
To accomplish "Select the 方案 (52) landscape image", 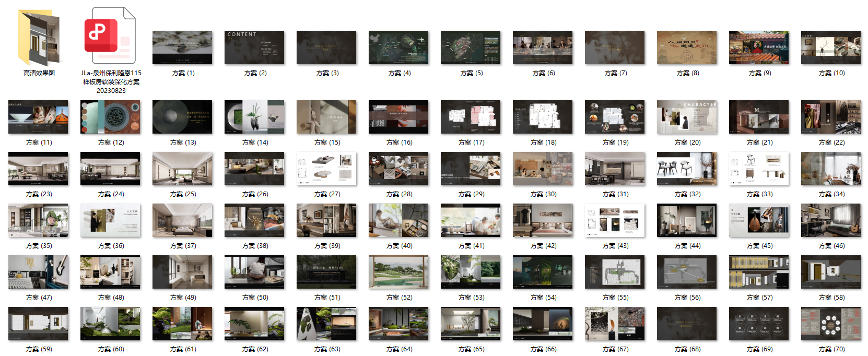I will point(398,272).
